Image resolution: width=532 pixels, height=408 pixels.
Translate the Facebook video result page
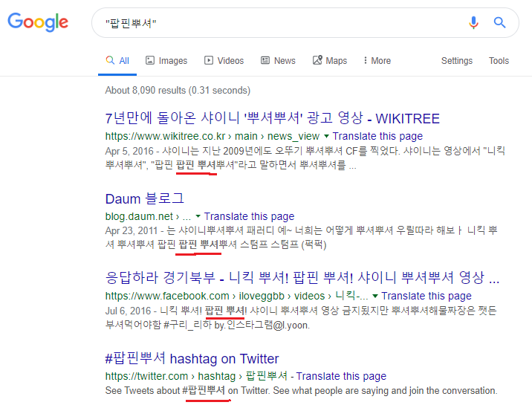(426, 296)
